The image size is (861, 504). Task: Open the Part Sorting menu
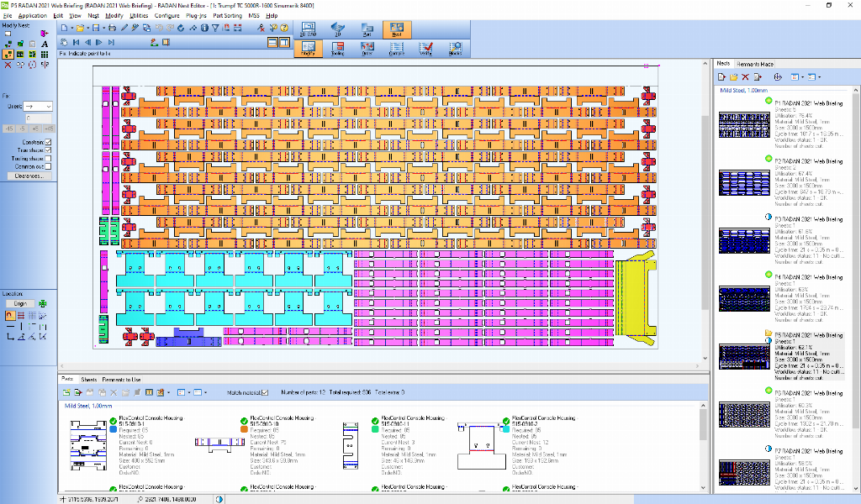coord(227,16)
